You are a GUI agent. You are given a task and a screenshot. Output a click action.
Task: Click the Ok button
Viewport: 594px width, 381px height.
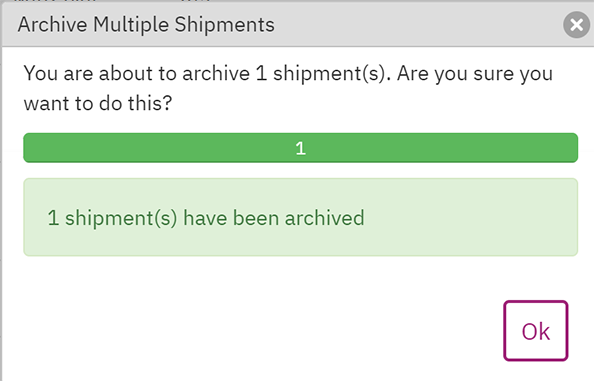[535, 331]
